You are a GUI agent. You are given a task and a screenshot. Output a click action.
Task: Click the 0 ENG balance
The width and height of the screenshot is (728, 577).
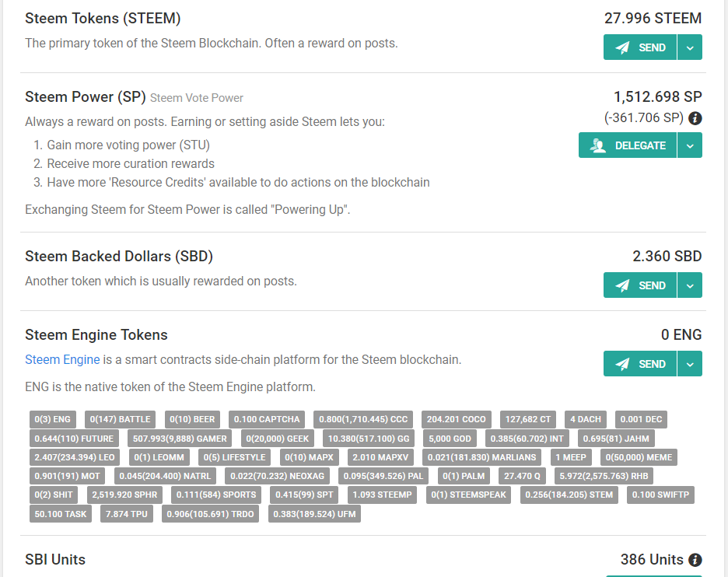tap(681, 334)
